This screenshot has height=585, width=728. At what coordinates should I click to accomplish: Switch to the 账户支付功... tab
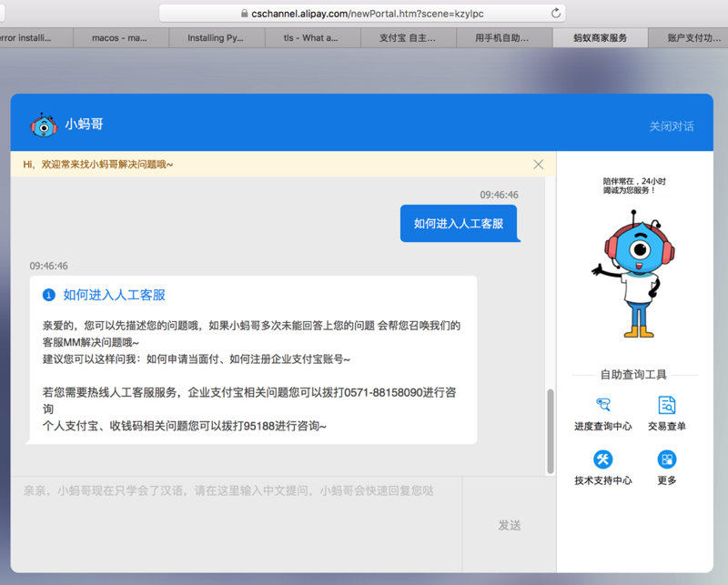[x=689, y=37]
